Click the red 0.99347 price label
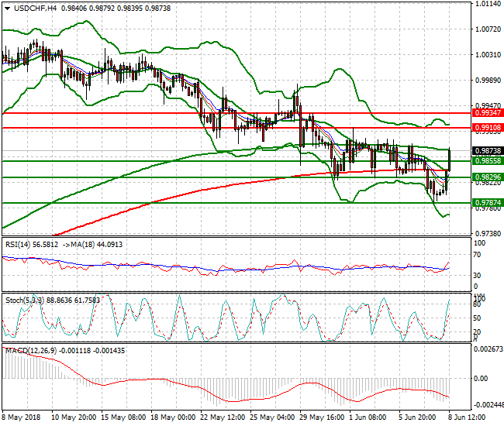This screenshot has width=504, height=426. pos(488,113)
